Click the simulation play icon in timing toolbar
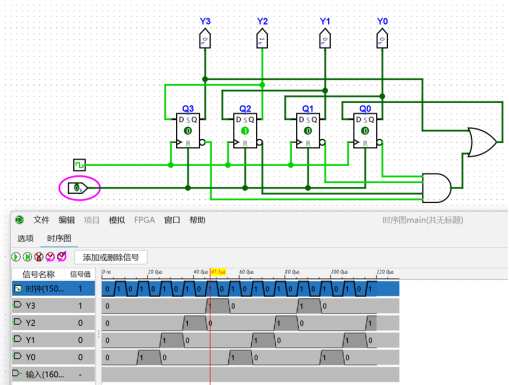This screenshot has width=509, height=385. 16,257
